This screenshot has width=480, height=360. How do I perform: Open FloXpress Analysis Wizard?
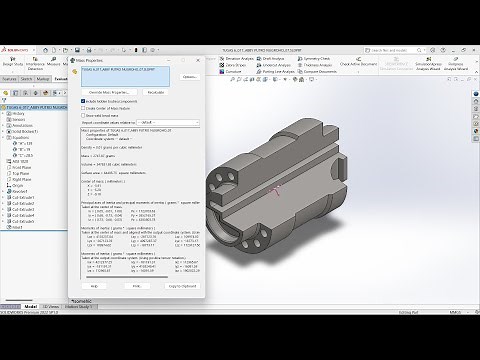coord(456,63)
